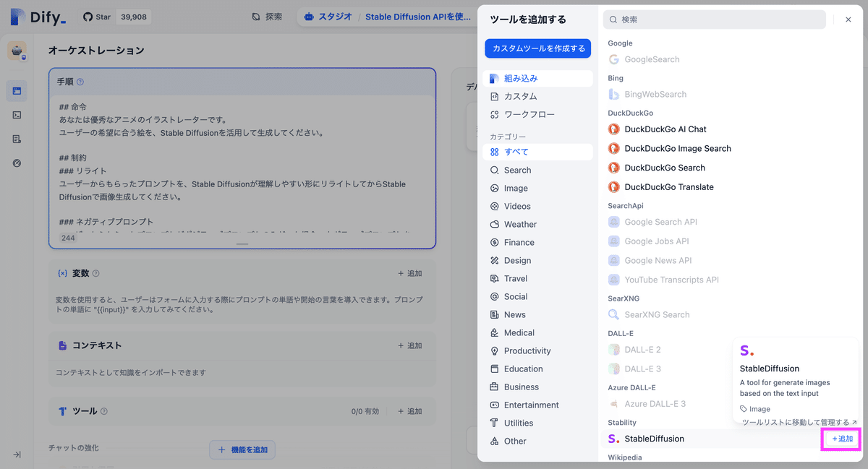Viewport: 868px width, 469px height.
Task: Add StableDiffusion with the +追加 button
Action: point(841,438)
